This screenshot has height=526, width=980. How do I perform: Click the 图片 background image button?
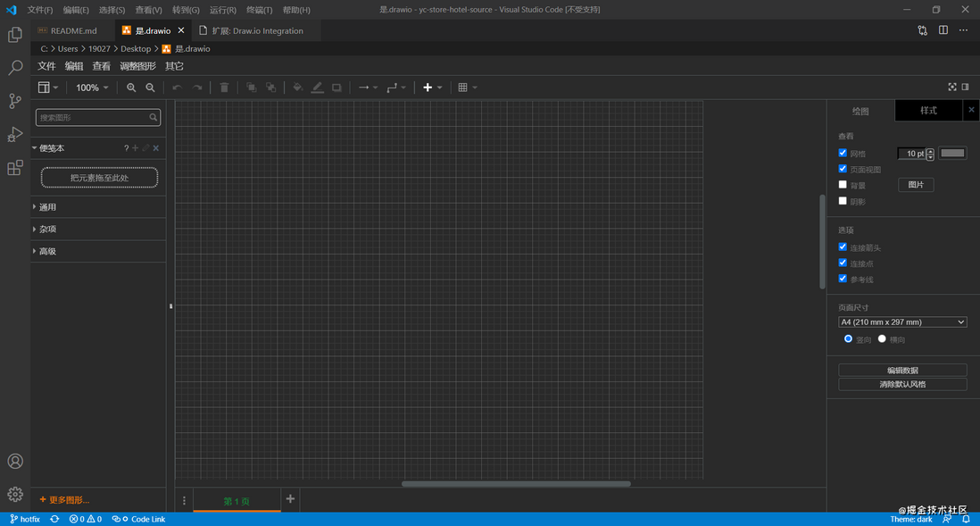pyautogui.click(x=916, y=185)
